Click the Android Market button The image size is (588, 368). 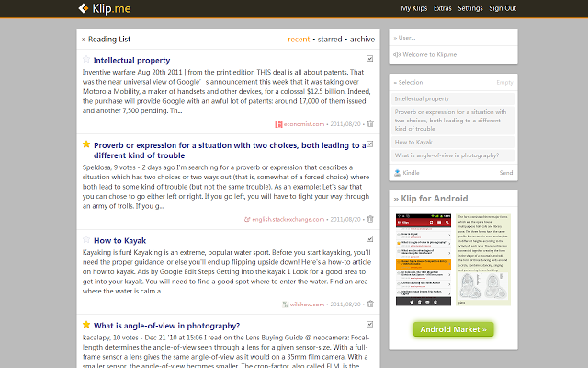pos(453,329)
